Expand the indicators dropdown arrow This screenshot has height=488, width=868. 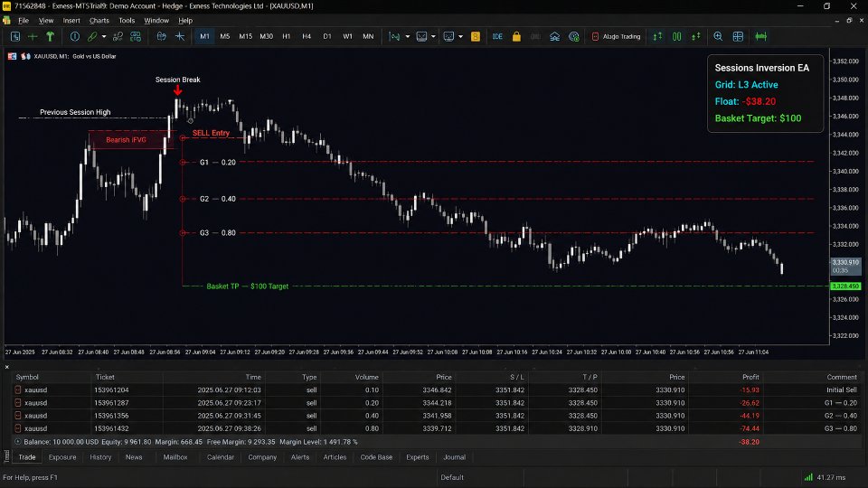tap(408, 36)
